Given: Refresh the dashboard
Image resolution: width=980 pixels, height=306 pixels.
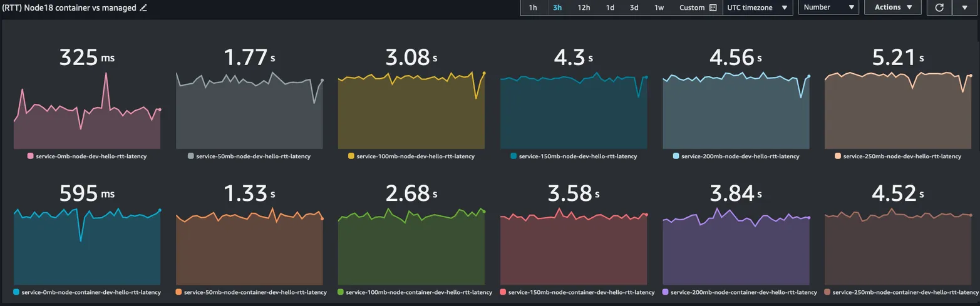Looking at the screenshot, I should click(x=939, y=8).
